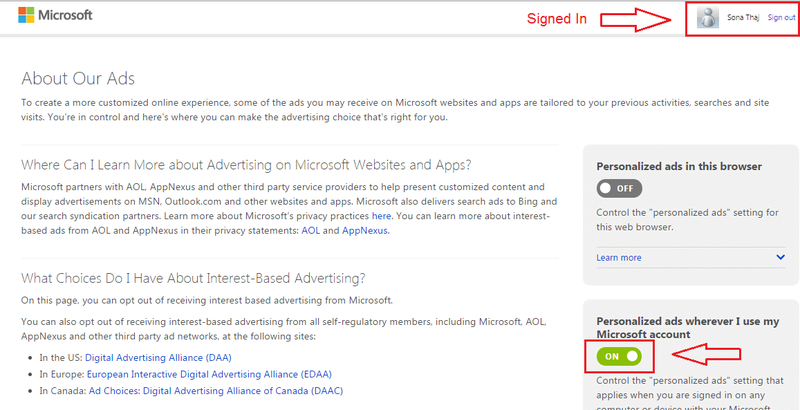The height and width of the screenshot is (410, 800).
Task: Expand the Learn more chevron arrow
Action: coord(780,257)
